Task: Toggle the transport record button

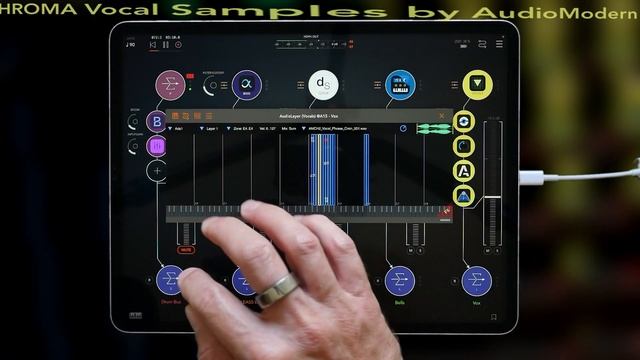Action: pyautogui.click(x=178, y=45)
